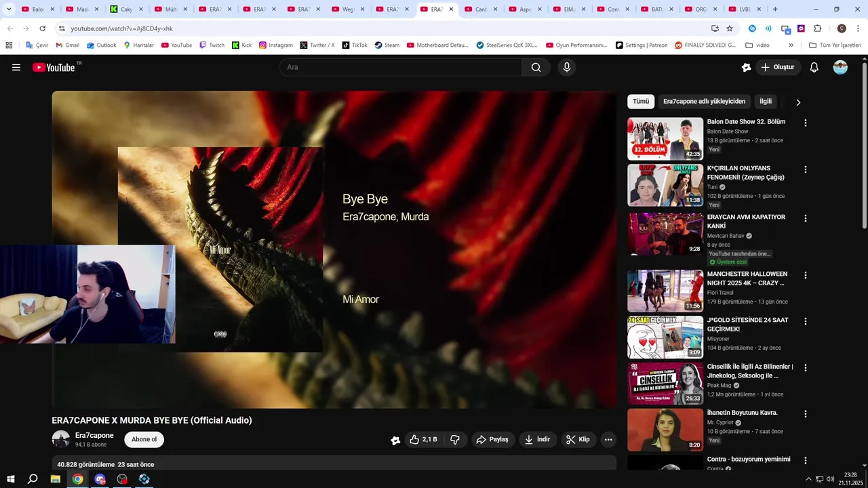Reload the page in Chrome
Viewport: 868px width, 488px height.
point(42,28)
